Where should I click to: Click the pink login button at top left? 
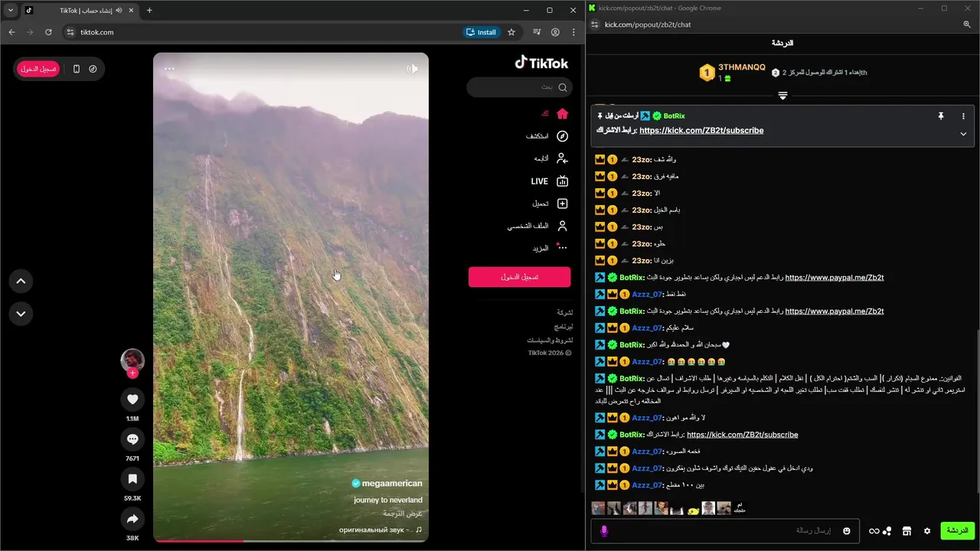38,69
